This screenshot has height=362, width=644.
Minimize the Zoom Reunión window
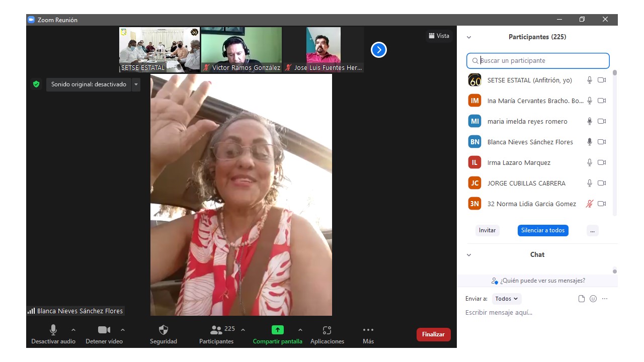pyautogui.click(x=559, y=20)
